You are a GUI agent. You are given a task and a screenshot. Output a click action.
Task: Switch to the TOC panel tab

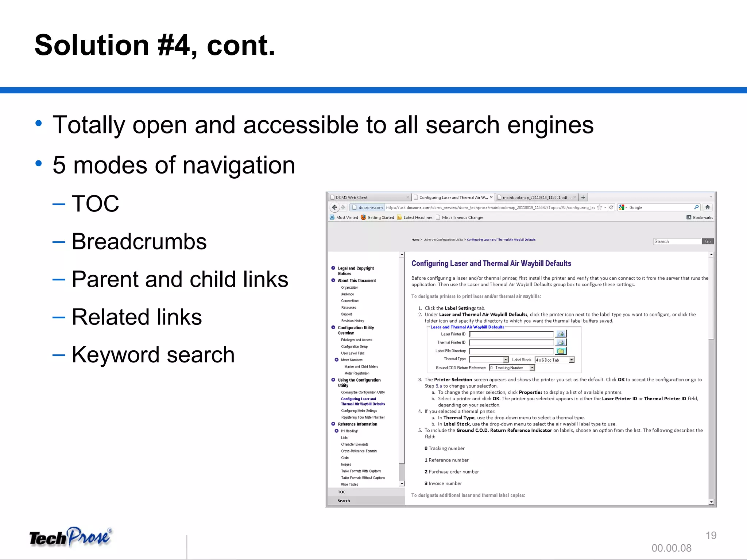(366, 492)
